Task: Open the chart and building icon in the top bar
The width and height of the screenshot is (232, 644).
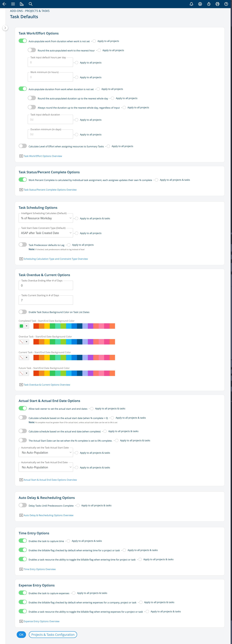Action: click(x=22, y=4)
